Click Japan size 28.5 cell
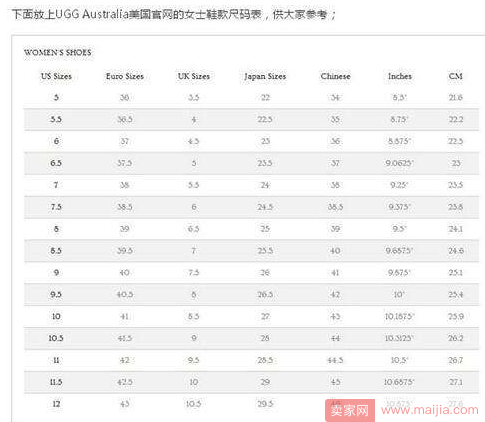 pos(265,360)
